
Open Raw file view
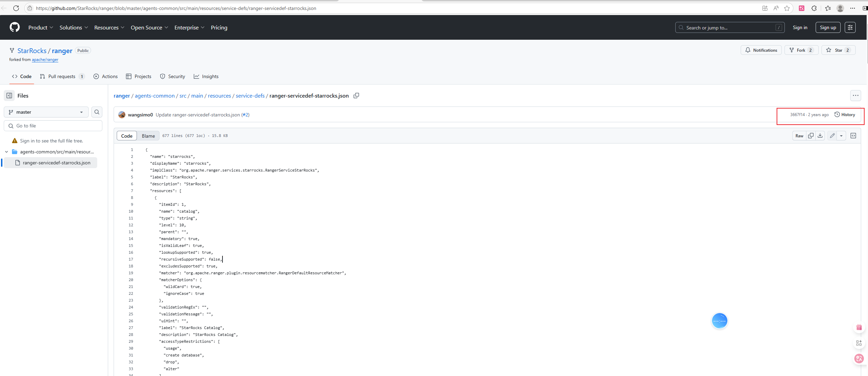(x=799, y=136)
